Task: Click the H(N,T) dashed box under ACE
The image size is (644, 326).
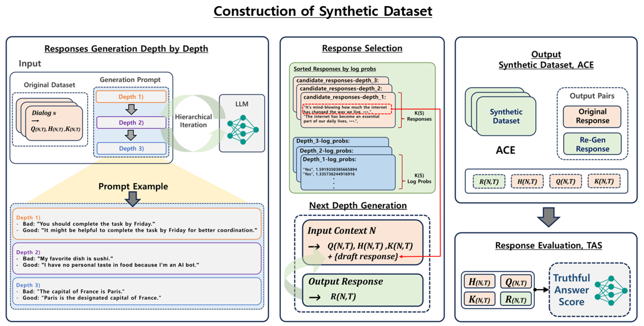Action: (x=527, y=181)
